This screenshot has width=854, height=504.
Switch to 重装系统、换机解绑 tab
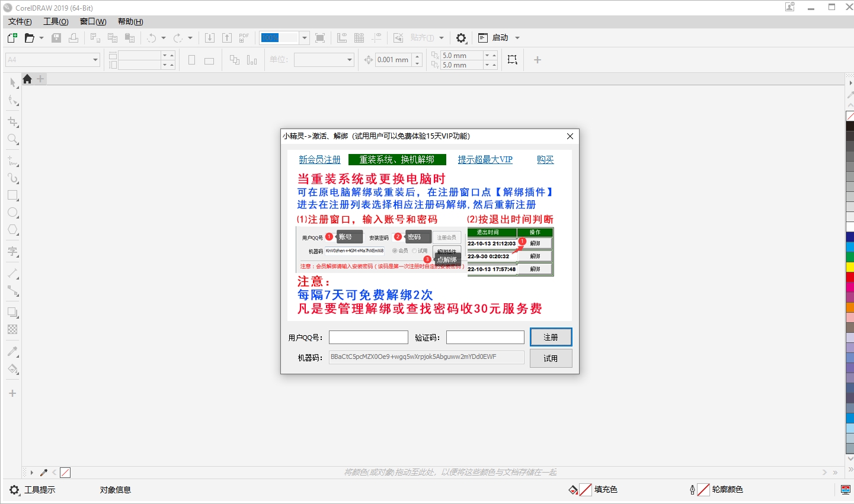click(x=397, y=159)
